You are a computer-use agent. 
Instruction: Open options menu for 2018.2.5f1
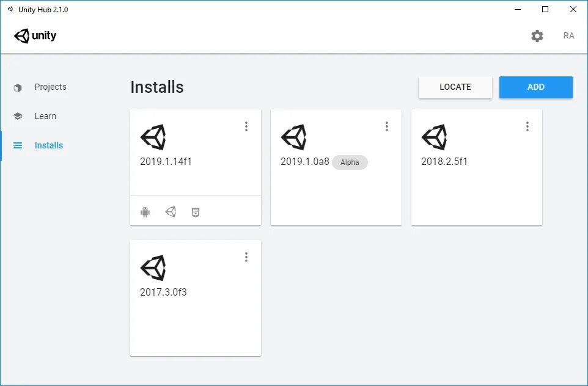pos(527,126)
